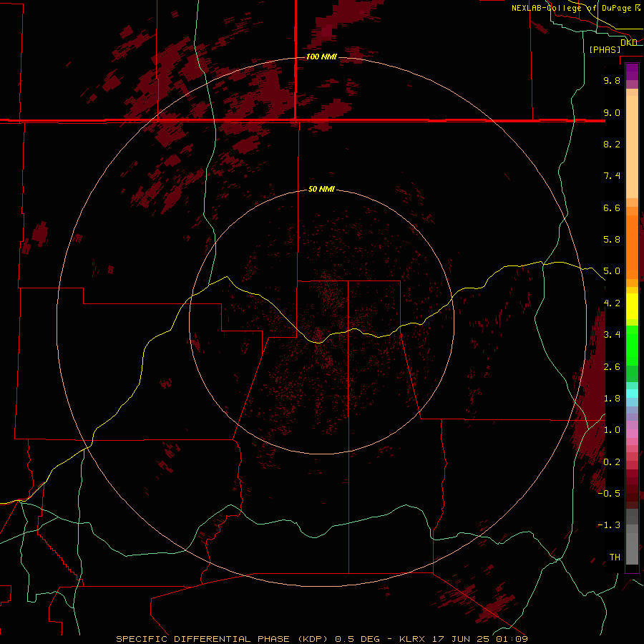Pick the bright green color bar segment
The image size is (644, 644).
pos(632,345)
